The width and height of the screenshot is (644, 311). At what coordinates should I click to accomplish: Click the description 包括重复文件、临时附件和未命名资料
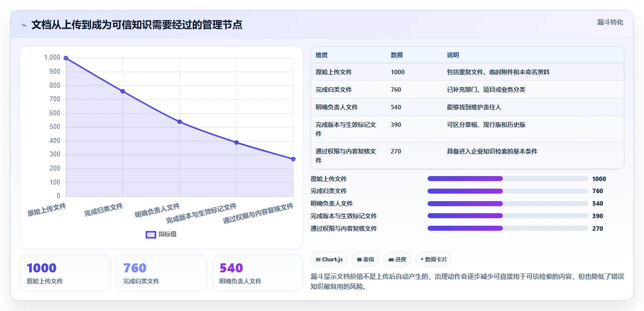coord(498,72)
